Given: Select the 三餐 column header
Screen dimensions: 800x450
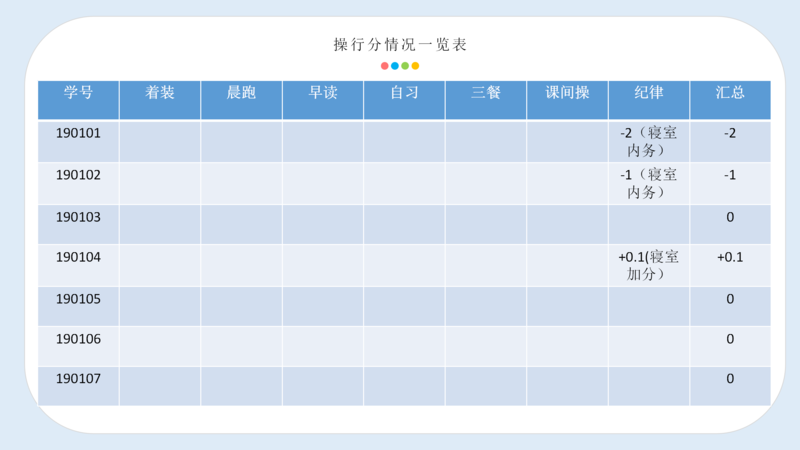Looking at the screenshot, I should [x=486, y=100].
